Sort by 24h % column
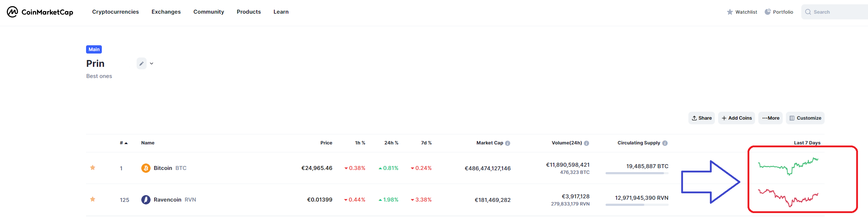The width and height of the screenshot is (868, 217). tap(391, 143)
